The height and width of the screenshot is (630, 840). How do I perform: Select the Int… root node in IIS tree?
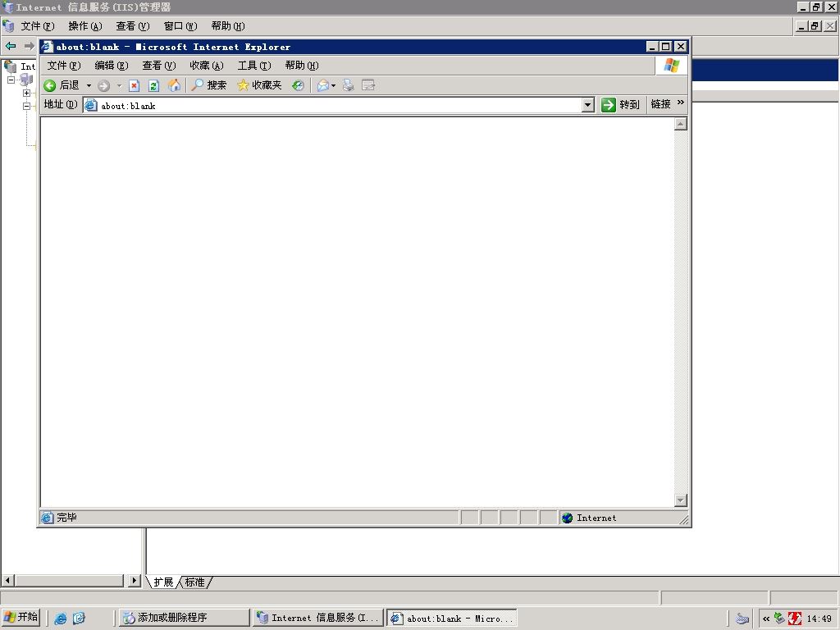(28, 66)
